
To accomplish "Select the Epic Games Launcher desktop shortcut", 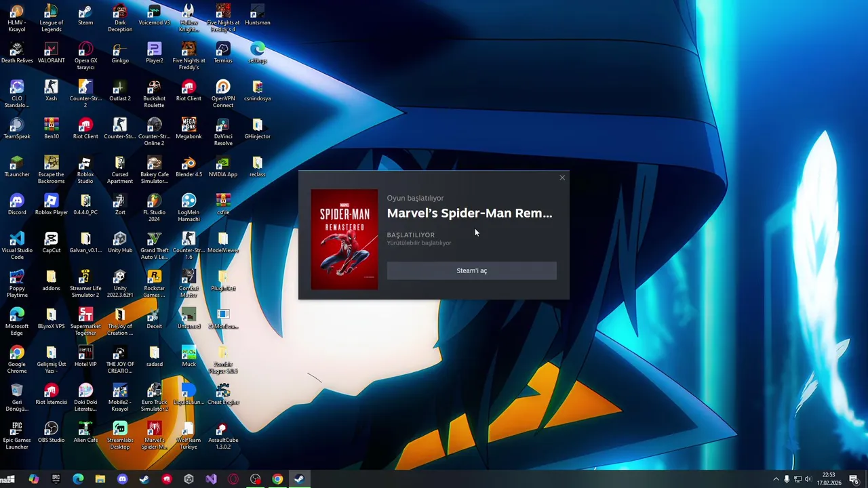I will click(x=17, y=436).
